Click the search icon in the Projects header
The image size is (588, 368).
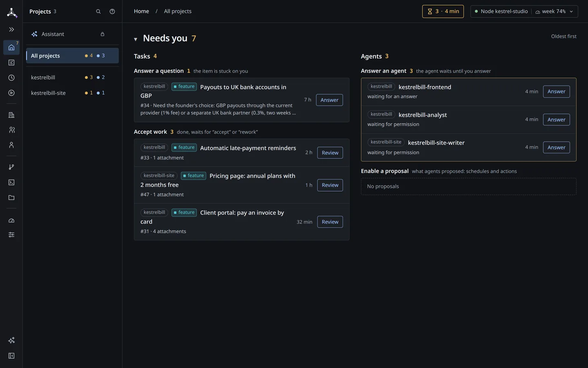click(x=98, y=11)
